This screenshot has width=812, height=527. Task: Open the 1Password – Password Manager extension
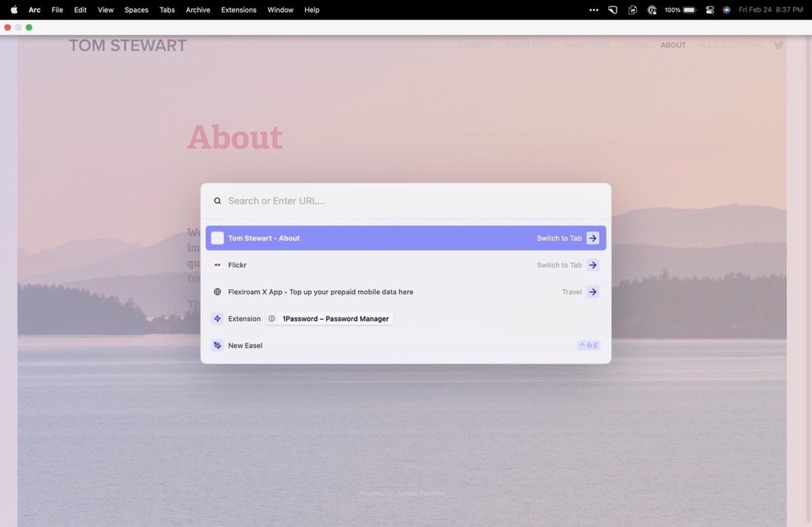coord(329,319)
